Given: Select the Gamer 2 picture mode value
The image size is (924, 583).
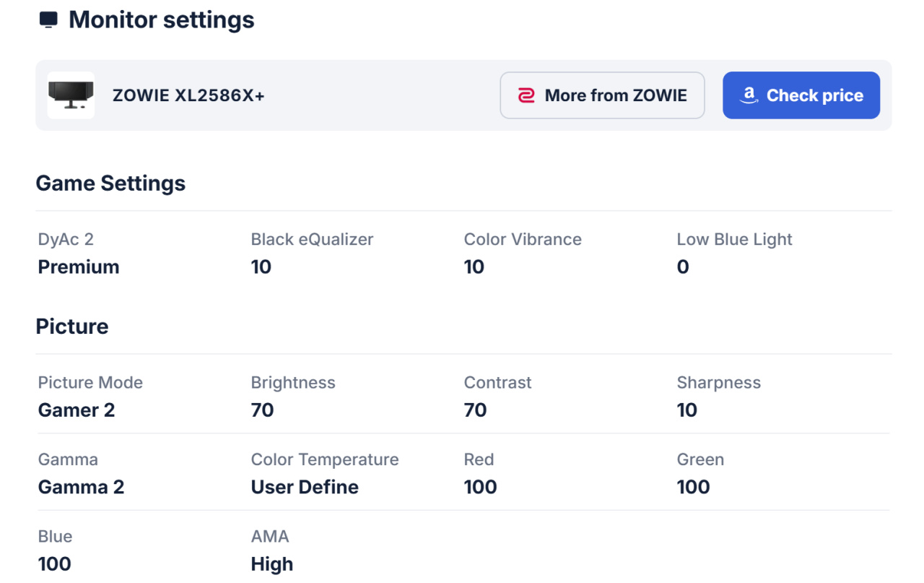Looking at the screenshot, I should coord(77,410).
